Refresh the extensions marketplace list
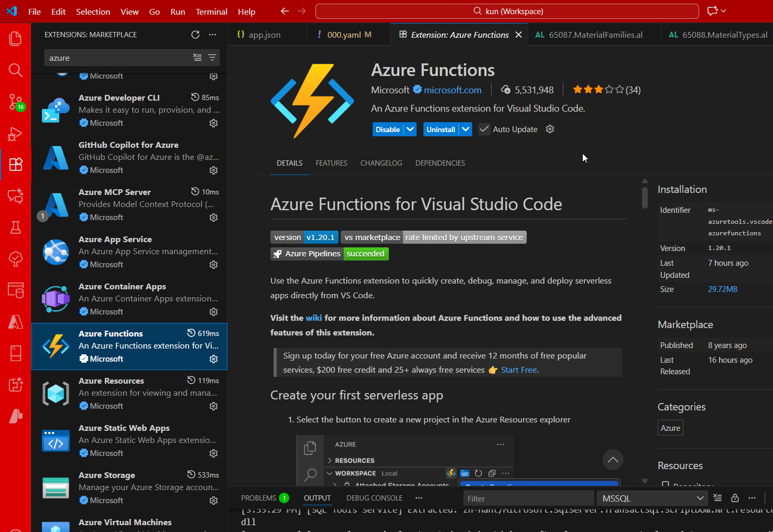 195,35
